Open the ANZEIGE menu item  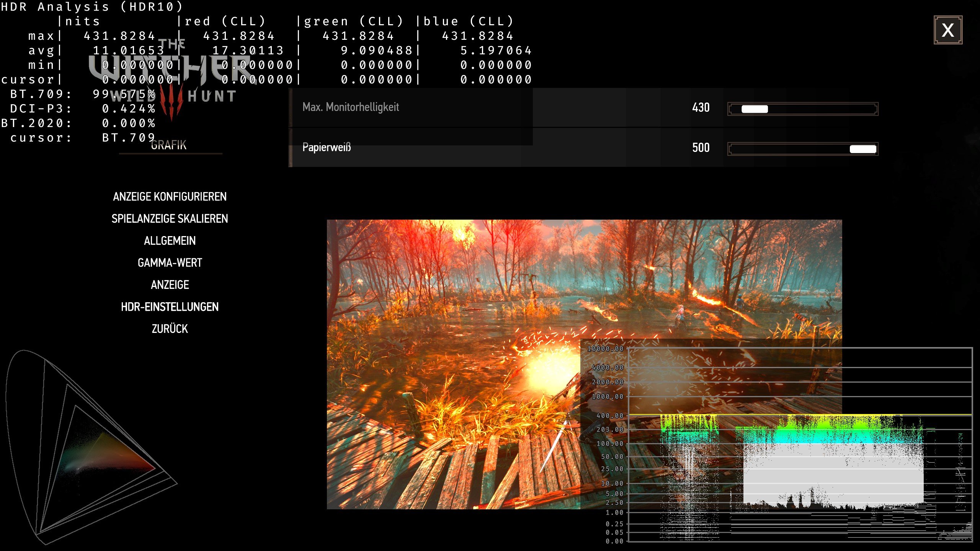tap(170, 285)
